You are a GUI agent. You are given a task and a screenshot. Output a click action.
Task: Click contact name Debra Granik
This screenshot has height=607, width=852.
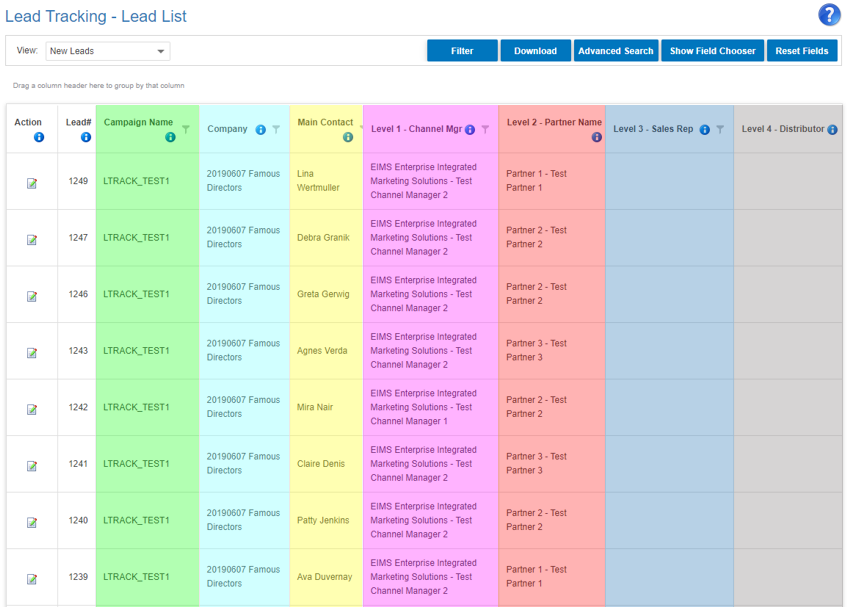323,237
